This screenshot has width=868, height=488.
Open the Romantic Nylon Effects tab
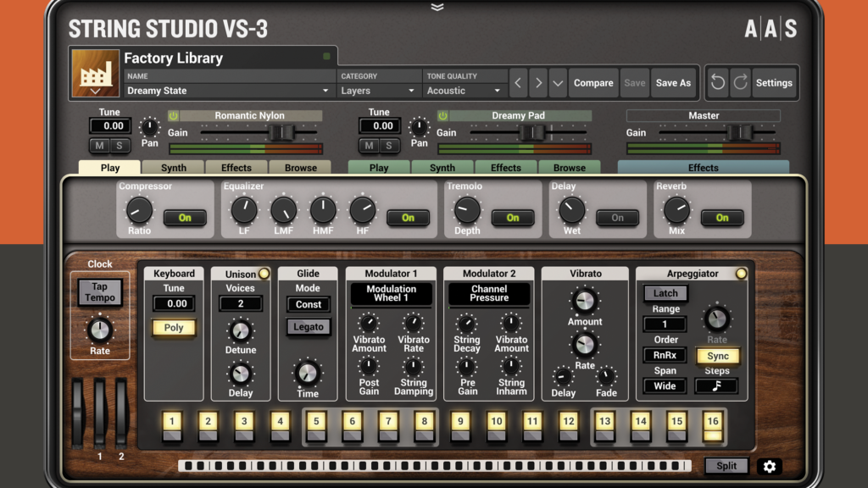coord(236,168)
